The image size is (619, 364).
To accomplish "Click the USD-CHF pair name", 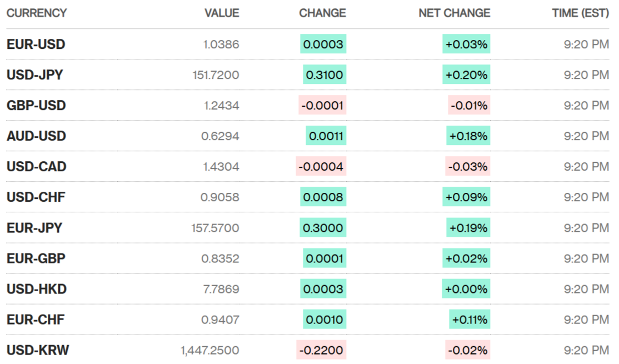I will click(x=36, y=197).
